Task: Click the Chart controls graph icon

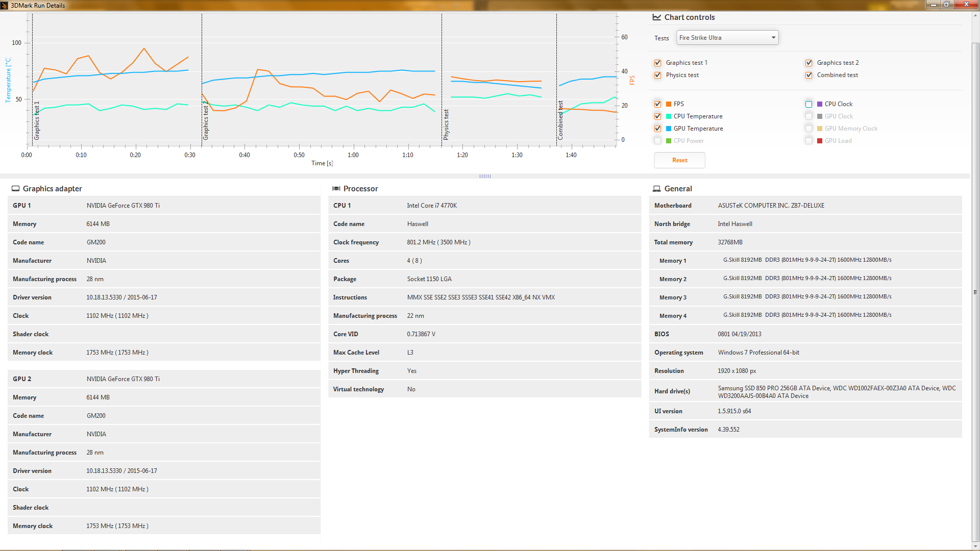Action: tap(657, 17)
